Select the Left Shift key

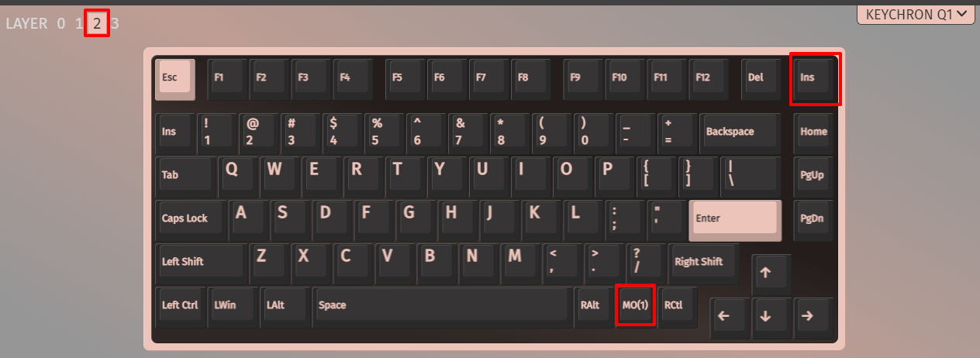[x=202, y=263]
